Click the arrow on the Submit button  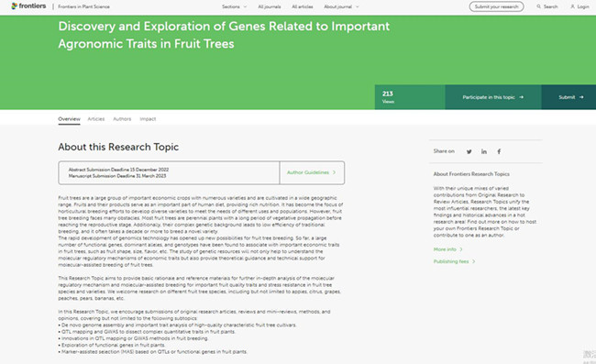pyautogui.click(x=581, y=97)
